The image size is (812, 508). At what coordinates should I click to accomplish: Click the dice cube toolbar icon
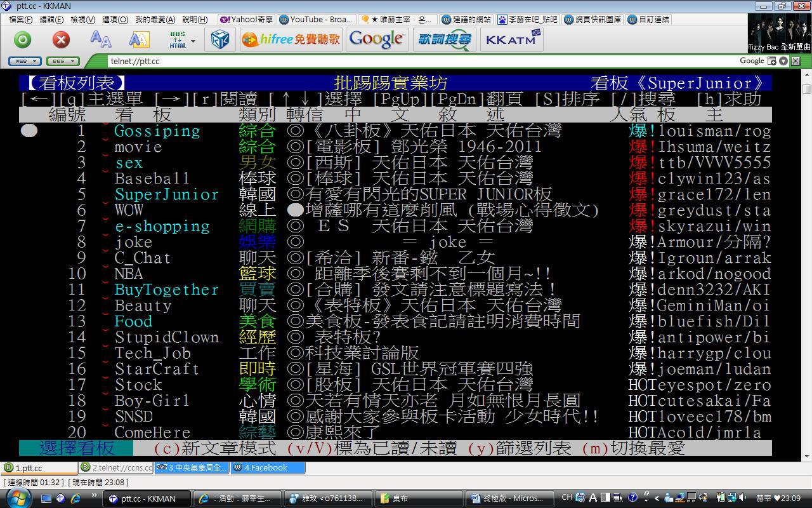pos(220,40)
